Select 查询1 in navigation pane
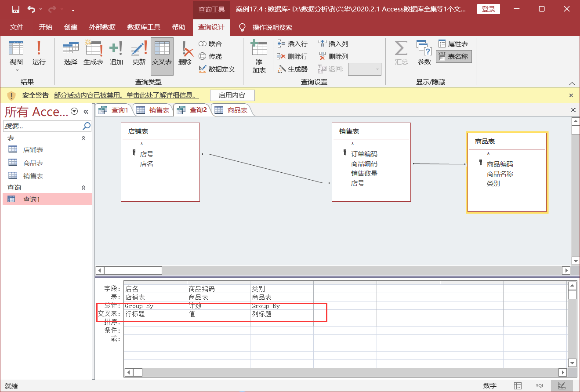Viewport: 580px width, 392px height. click(47, 200)
